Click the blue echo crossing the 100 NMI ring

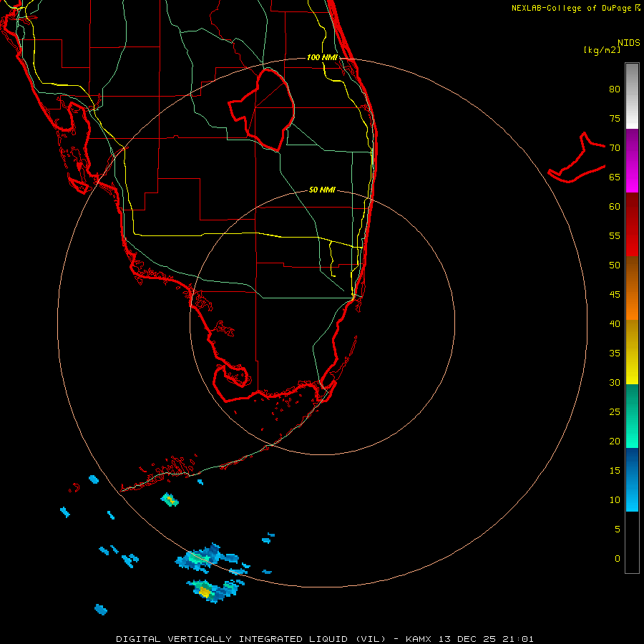coord(206,558)
